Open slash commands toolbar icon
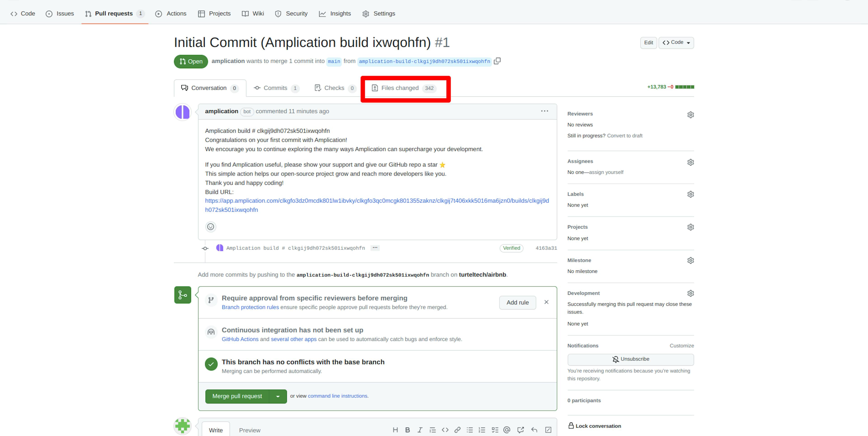The height and width of the screenshot is (436, 868). [x=548, y=430]
